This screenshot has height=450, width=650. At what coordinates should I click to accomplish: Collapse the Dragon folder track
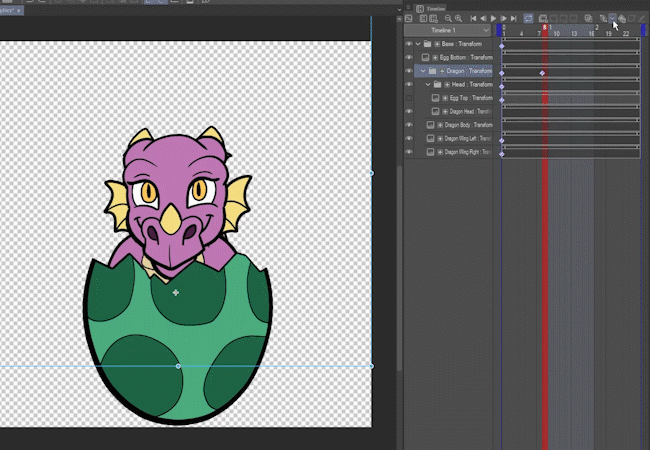422,71
